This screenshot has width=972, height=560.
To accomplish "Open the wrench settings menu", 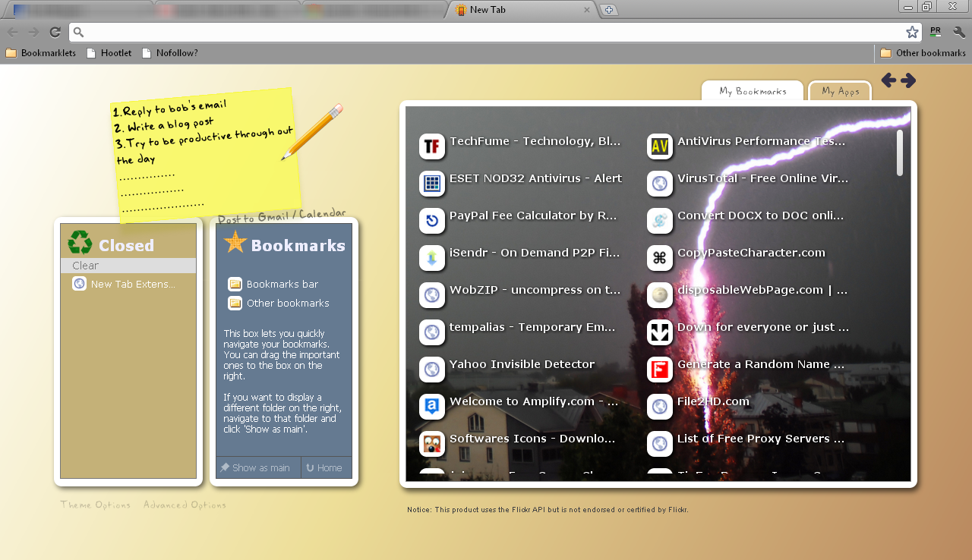I will click(959, 32).
